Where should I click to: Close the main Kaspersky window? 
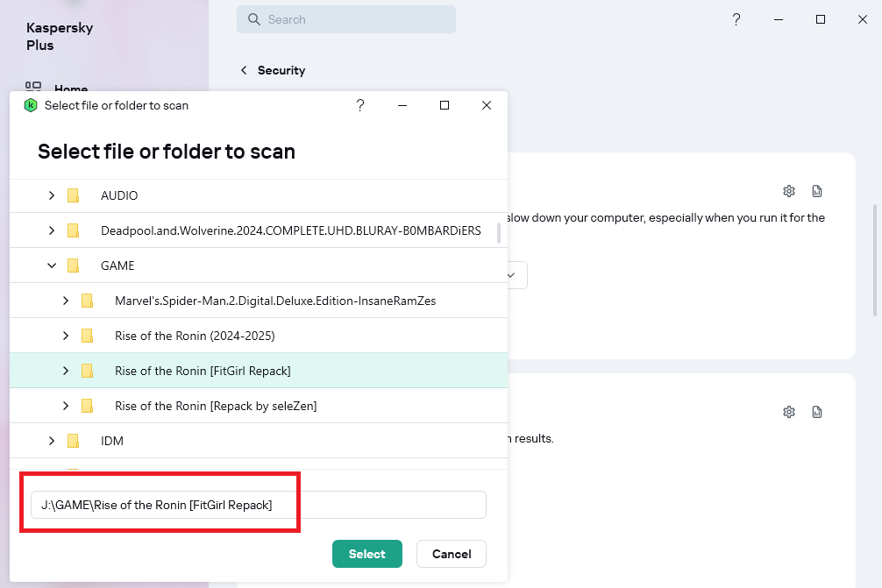click(x=863, y=19)
